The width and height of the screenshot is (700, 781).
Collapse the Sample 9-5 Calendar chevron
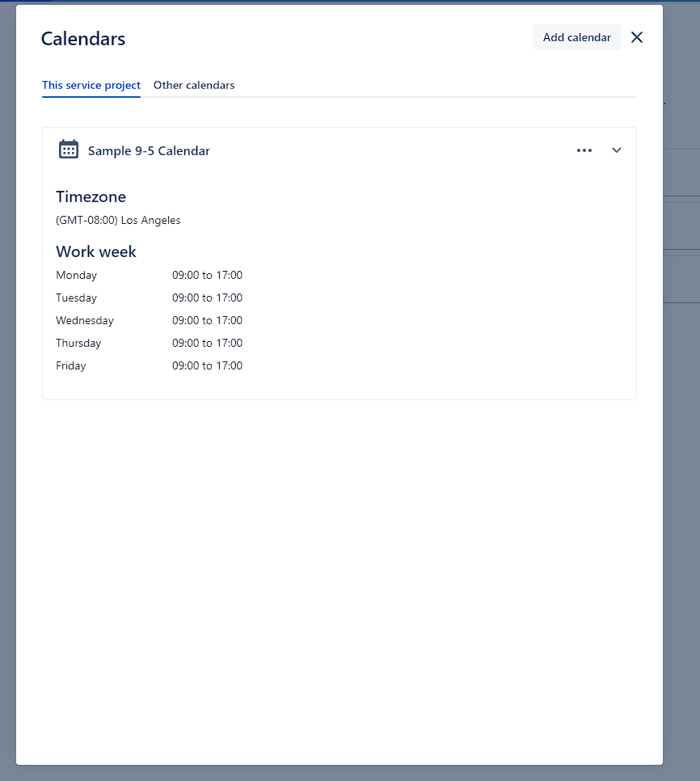pos(617,150)
